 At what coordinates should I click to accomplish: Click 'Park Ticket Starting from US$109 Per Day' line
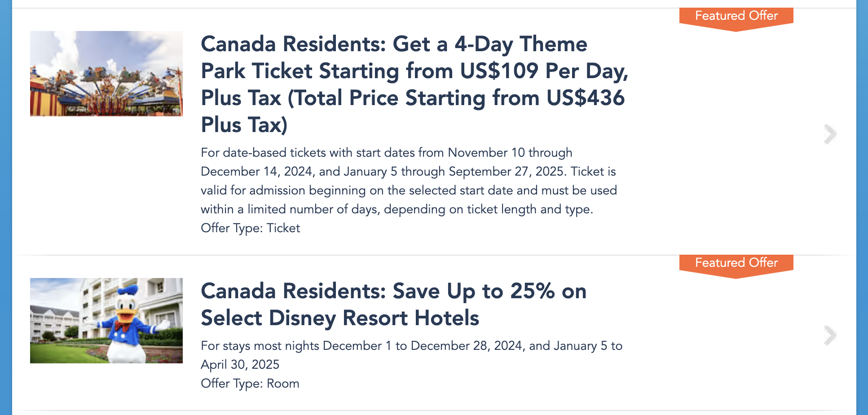(x=414, y=71)
